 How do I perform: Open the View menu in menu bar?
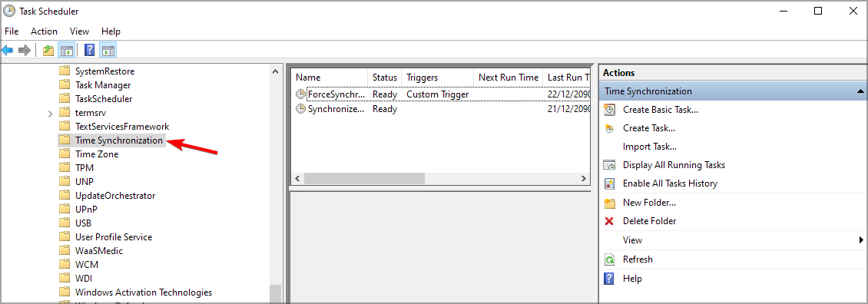coord(80,31)
